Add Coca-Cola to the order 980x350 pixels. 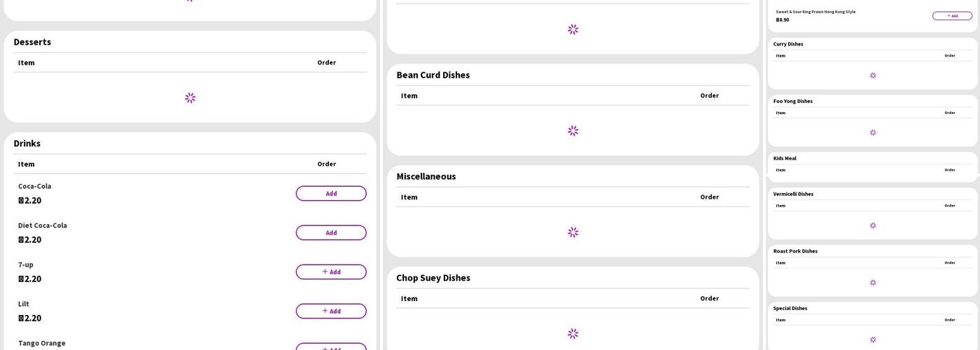pos(331,194)
